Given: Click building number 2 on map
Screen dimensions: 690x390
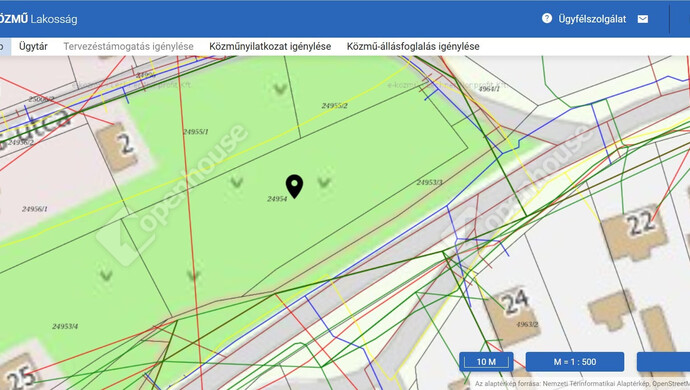Looking at the screenshot, I should pos(125,143).
